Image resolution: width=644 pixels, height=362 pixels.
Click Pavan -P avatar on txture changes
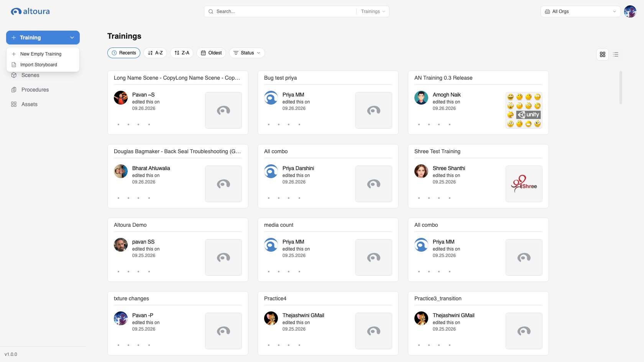tap(121, 318)
